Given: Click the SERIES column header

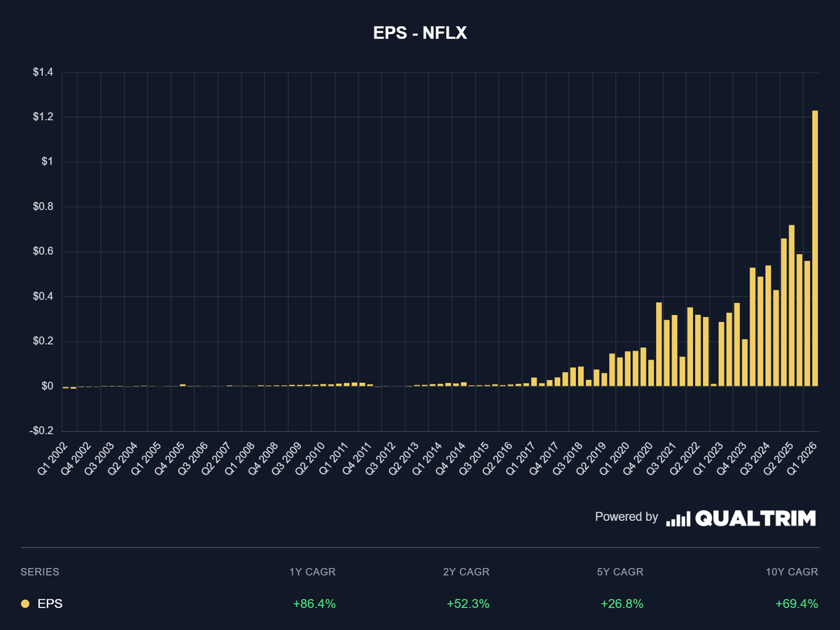Looking at the screenshot, I should (x=40, y=572).
